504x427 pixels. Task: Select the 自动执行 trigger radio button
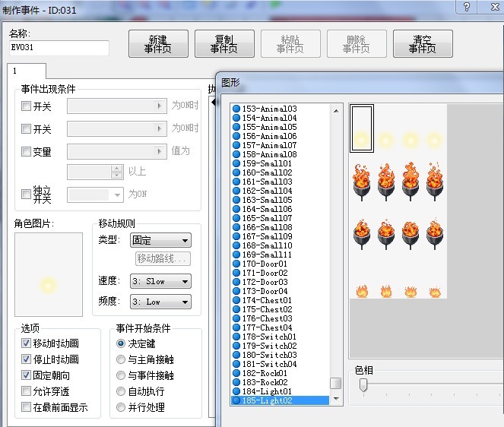pos(121,391)
